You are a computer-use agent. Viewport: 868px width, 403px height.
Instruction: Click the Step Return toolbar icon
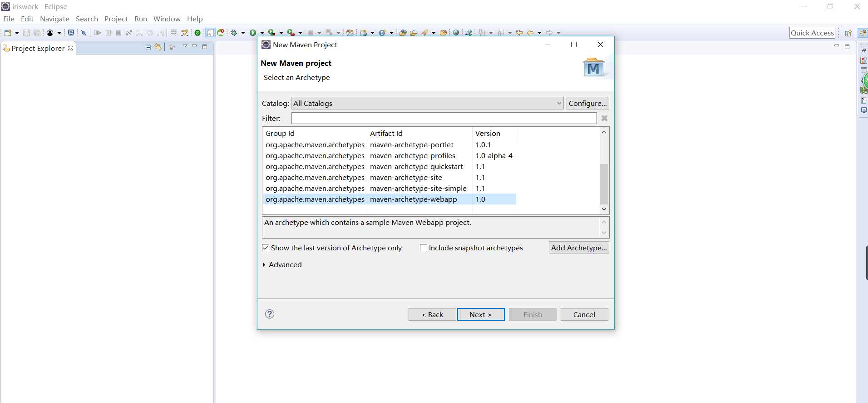[x=161, y=33]
